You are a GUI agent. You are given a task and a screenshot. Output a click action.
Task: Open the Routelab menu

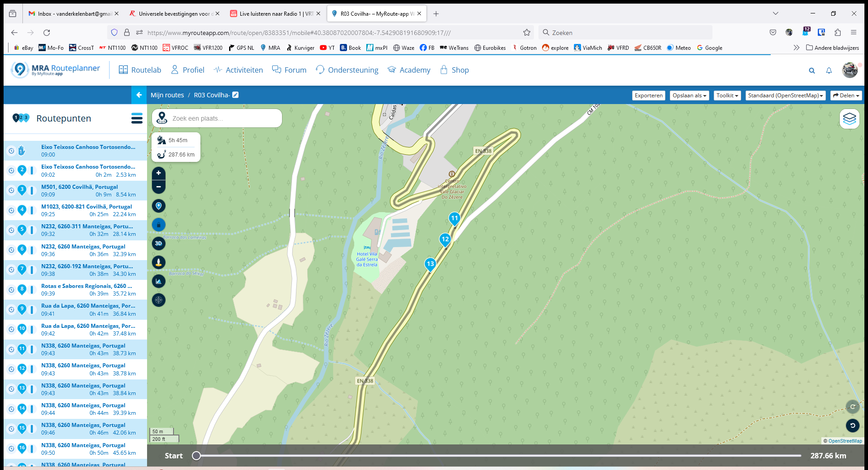pyautogui.click(x=140, y=70)
